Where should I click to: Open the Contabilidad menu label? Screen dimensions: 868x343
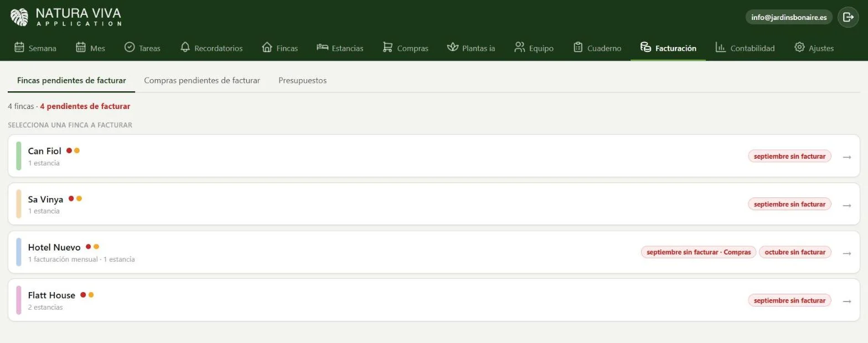click(x=752, y=49)
